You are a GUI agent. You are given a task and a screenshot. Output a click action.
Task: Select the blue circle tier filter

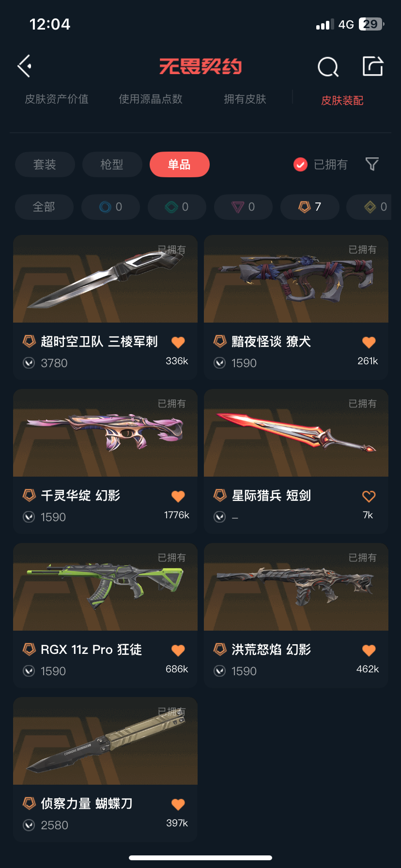(x=111, y=207)
